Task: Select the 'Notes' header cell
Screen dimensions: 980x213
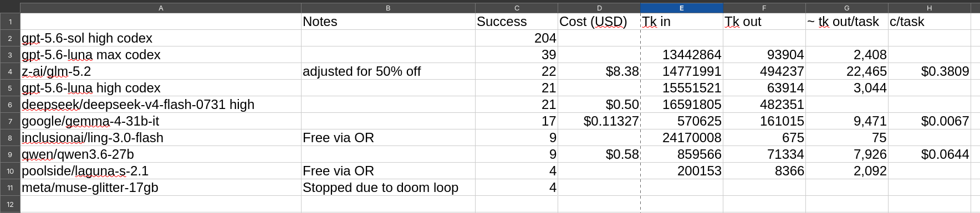Action: [388, 22]
